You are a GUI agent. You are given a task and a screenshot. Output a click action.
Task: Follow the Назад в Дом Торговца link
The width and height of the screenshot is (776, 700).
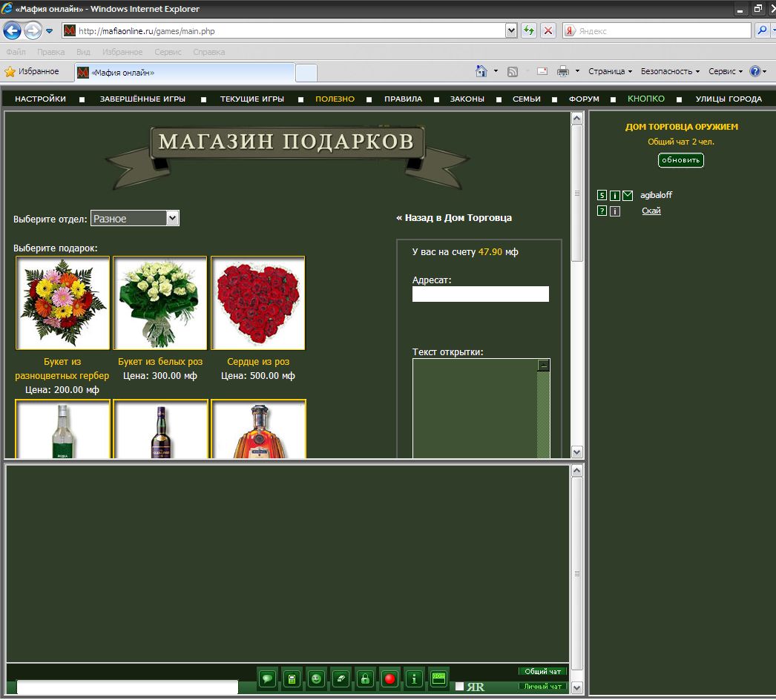[454, 218]
